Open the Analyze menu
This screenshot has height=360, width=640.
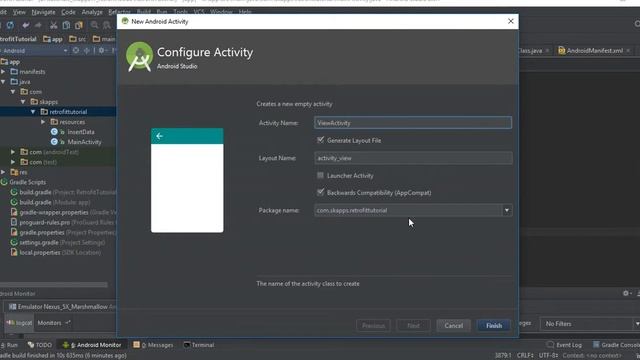92,12
